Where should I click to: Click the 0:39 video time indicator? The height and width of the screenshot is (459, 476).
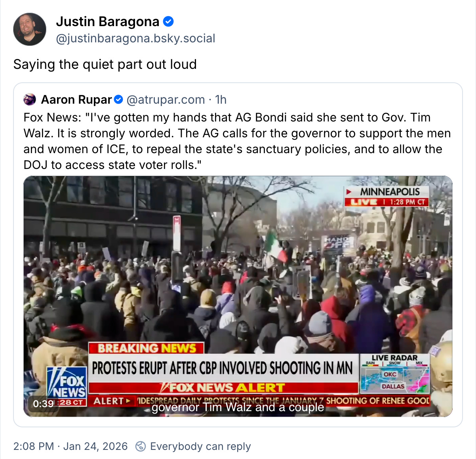click(x=43, y=404)
